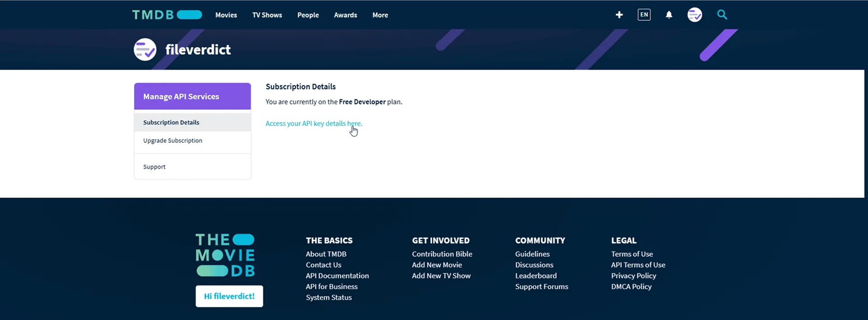Click Add New Movie footer link
The width and height of the screenshot is (868, 320).
[437, 265]
